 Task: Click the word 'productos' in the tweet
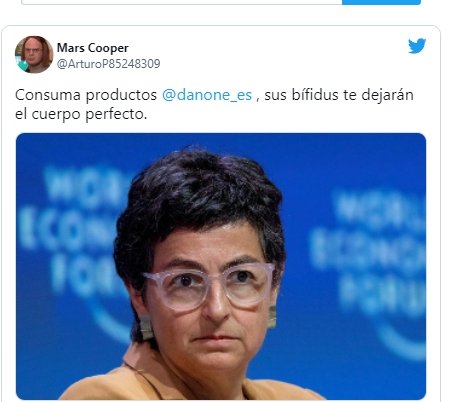coord(121,96)
